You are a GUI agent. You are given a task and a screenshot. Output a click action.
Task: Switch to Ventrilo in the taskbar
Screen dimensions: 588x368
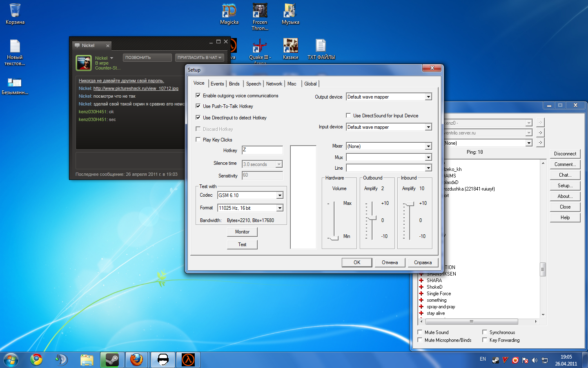[x=163, y=360]
